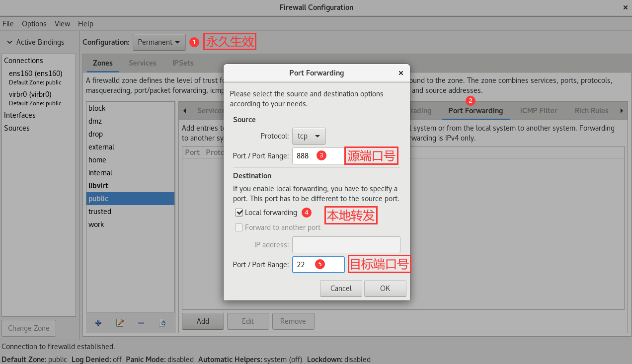Click the Add button
Screen dimensions: 632x364
(x=203, y=321)
